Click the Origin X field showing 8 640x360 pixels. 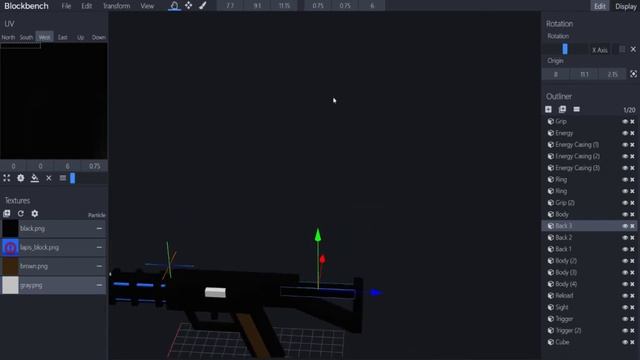click(x=556, y=74)
